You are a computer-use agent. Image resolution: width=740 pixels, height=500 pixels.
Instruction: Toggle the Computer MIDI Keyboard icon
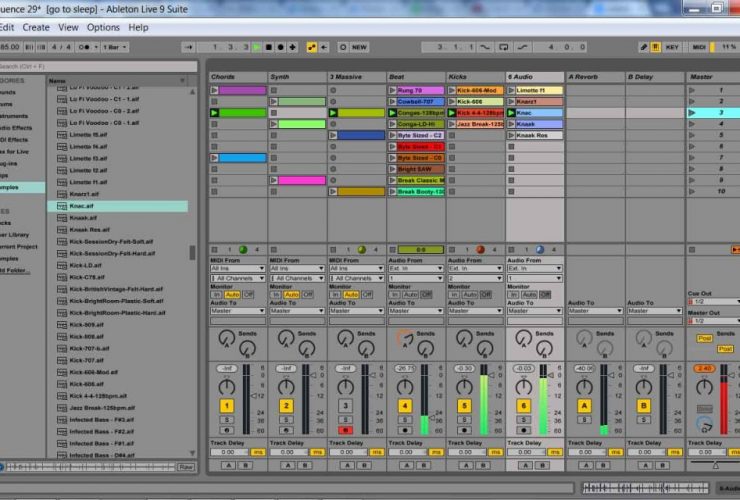656,47
